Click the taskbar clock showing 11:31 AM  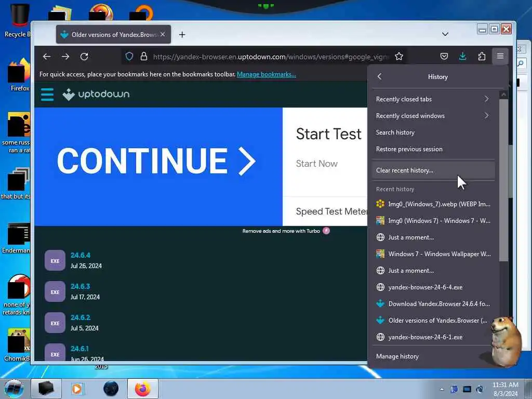point(505,389)
